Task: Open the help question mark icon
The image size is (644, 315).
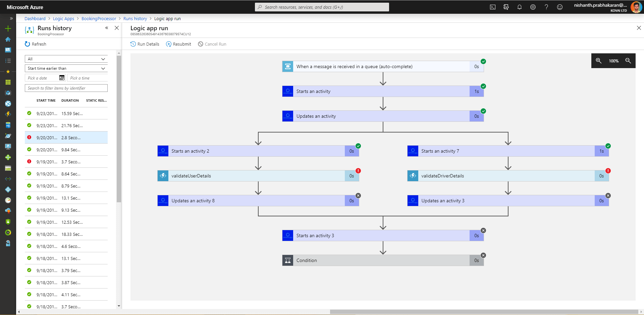Action: (x=546, y=7)
